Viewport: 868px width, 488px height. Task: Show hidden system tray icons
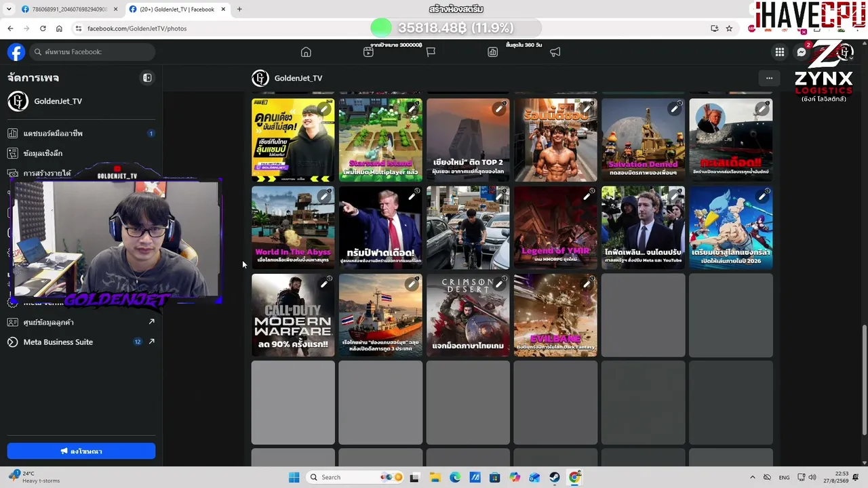752,477
